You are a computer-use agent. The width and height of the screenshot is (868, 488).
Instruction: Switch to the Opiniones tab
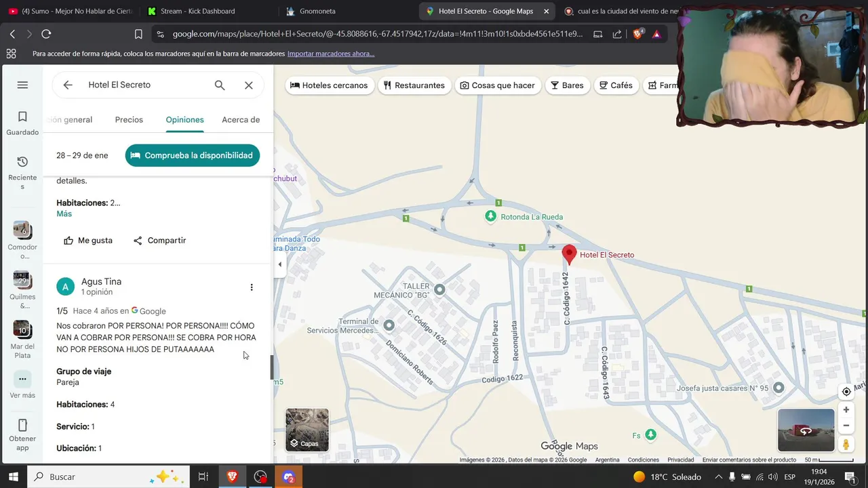(184, 120)
